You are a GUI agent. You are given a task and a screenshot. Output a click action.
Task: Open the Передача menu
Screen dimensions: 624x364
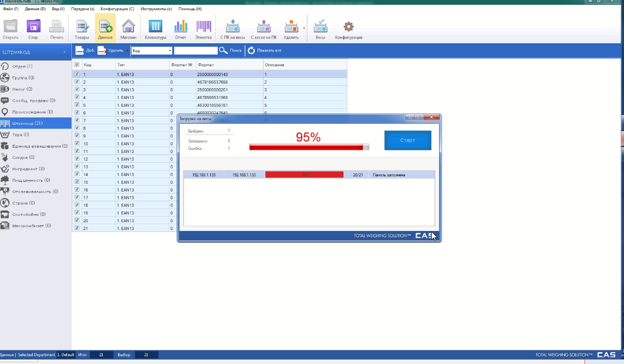(x=82, y=9)
